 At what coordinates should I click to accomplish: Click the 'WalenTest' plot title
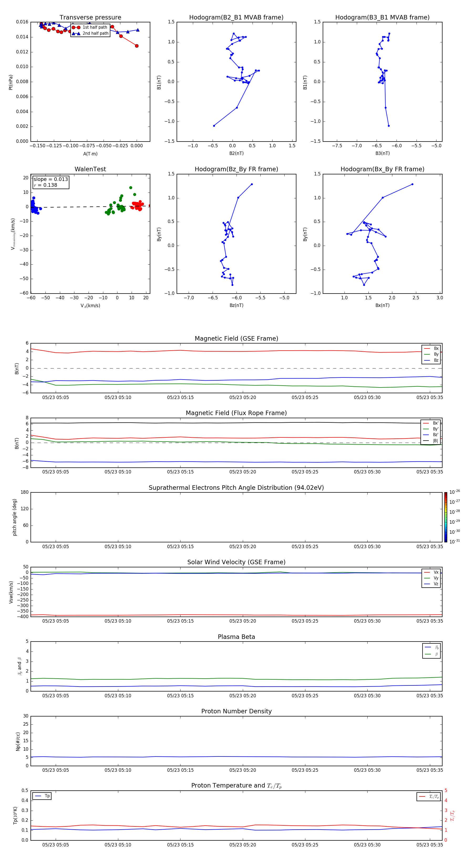(x=90, y=169)
